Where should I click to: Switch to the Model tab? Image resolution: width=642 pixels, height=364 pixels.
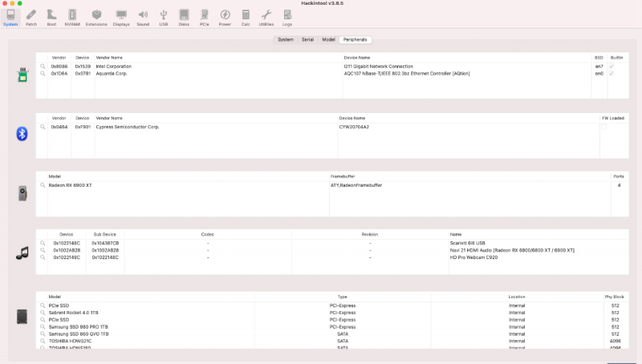[328, 39]
